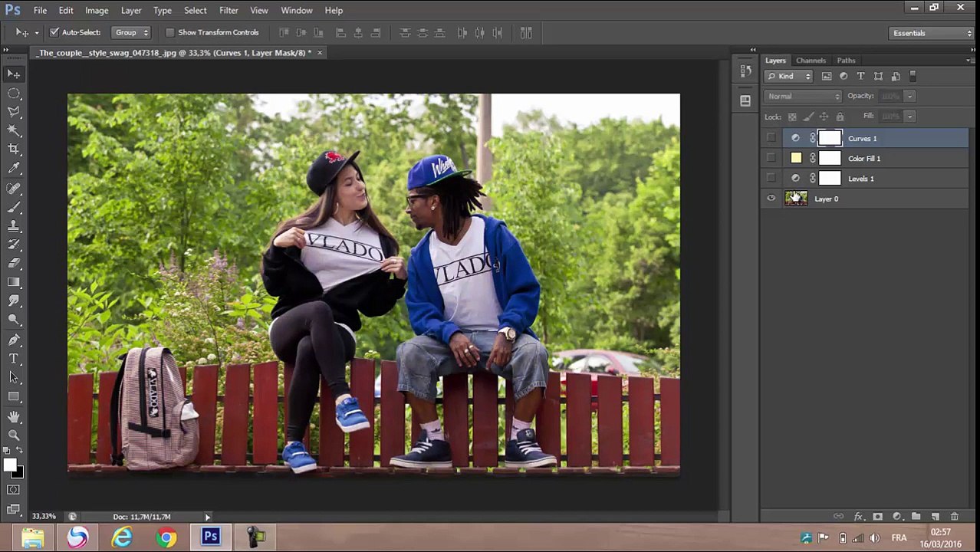Screen dimensions: 980x552
Task: Select the Smudge tool
Action: tap(14, 301)
